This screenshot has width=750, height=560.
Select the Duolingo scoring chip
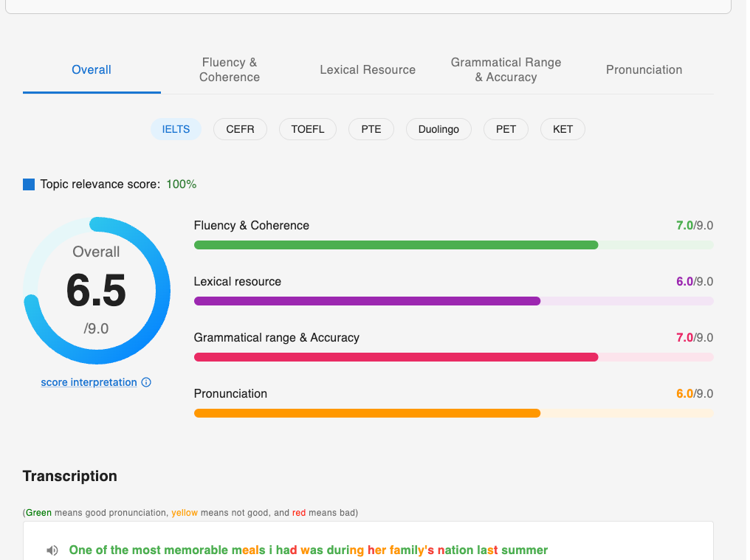tap(438, 129)
